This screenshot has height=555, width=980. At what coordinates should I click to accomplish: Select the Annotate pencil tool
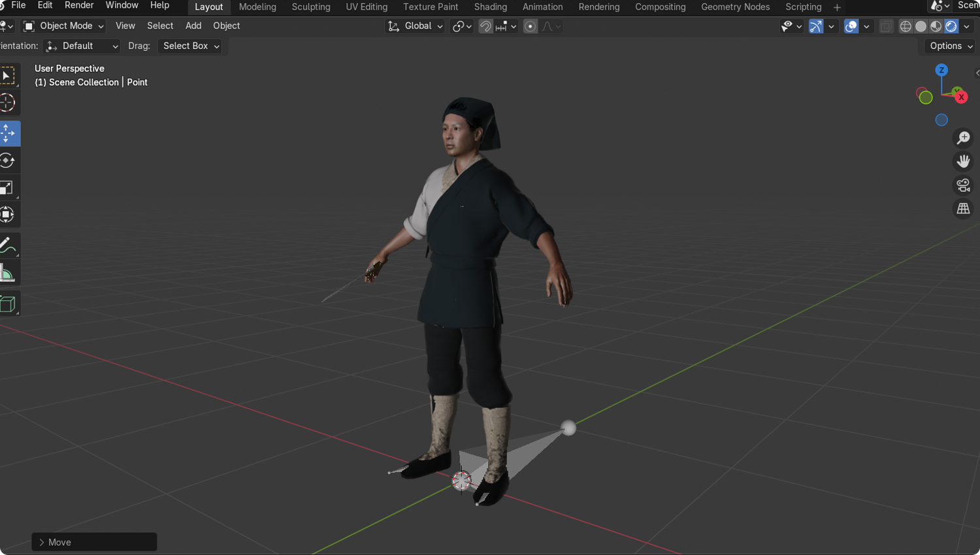click(x=8, y=246)
